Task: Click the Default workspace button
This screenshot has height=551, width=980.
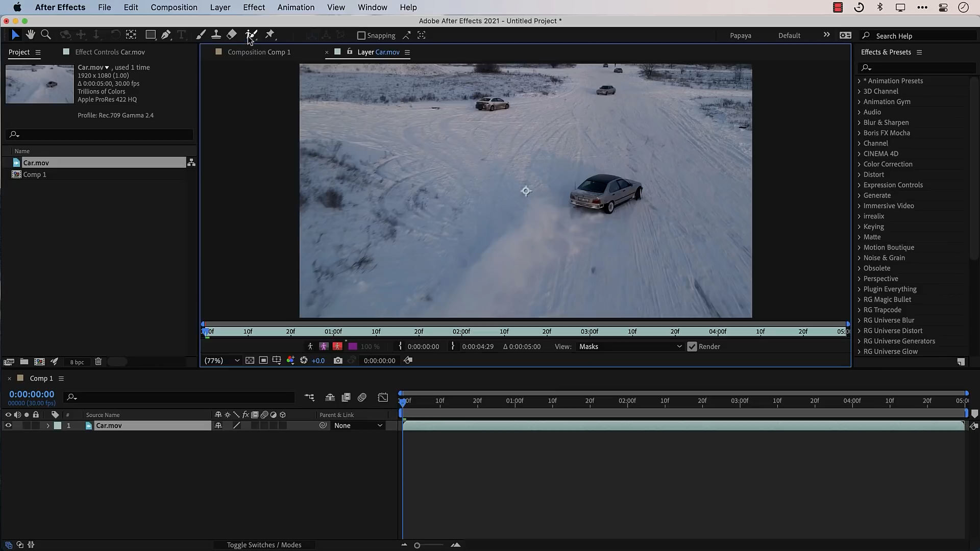Action: tap(789, 36)
